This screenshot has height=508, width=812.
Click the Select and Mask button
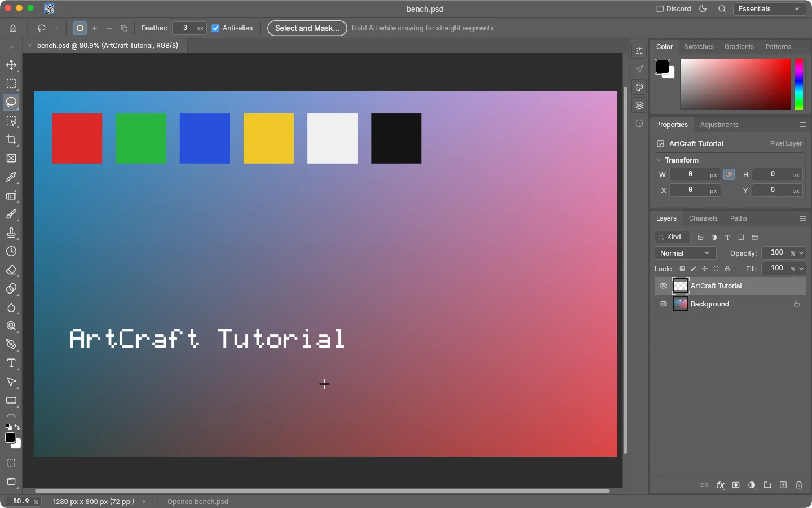pyautogui.click(x=307, y=28)
